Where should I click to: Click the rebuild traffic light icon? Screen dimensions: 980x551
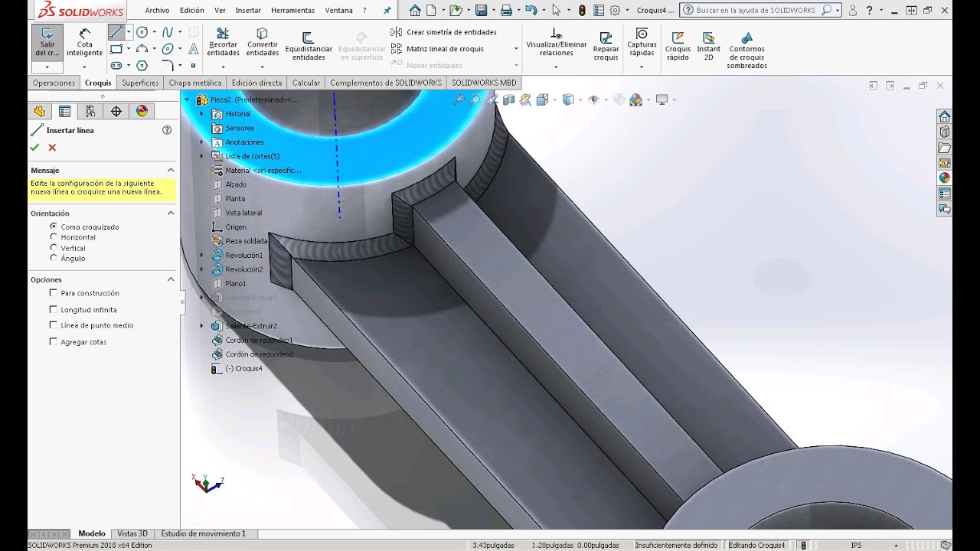tap(582, 10)
